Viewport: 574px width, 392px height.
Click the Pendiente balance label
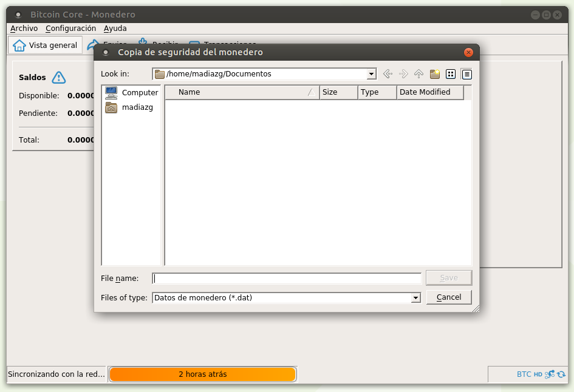[x=38, y=113]
